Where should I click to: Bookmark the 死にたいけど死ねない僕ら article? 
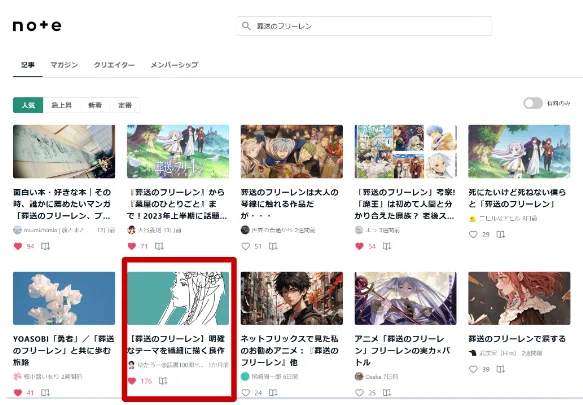point(501,235)
